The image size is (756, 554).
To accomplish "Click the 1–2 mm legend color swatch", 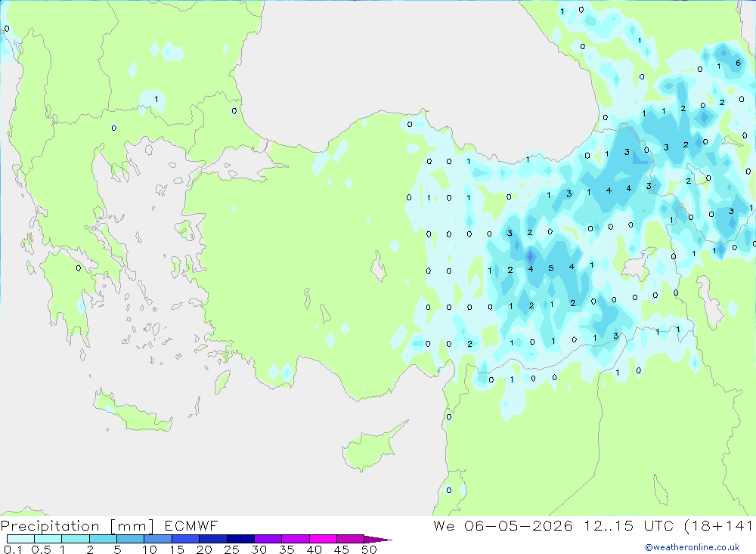I will (x=76, y=539).
